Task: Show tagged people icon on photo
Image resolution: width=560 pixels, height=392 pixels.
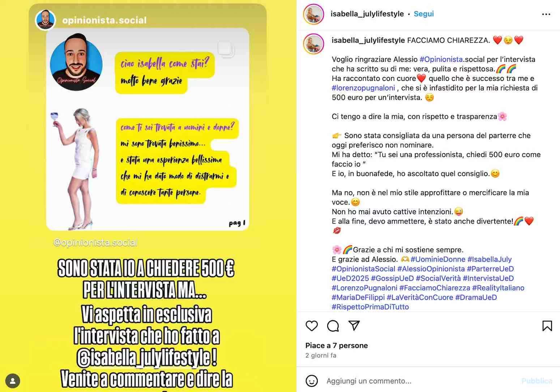Action: click(13, 381)
